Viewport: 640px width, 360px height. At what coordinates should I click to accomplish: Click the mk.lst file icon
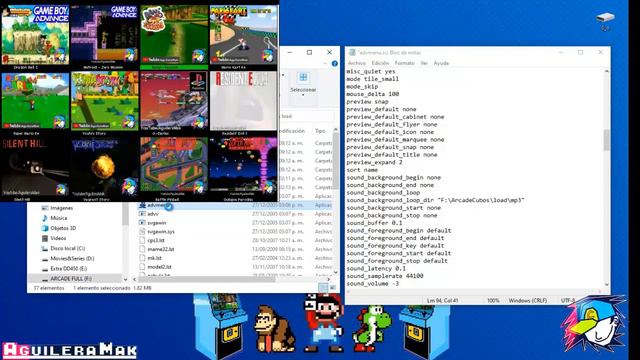142,258
